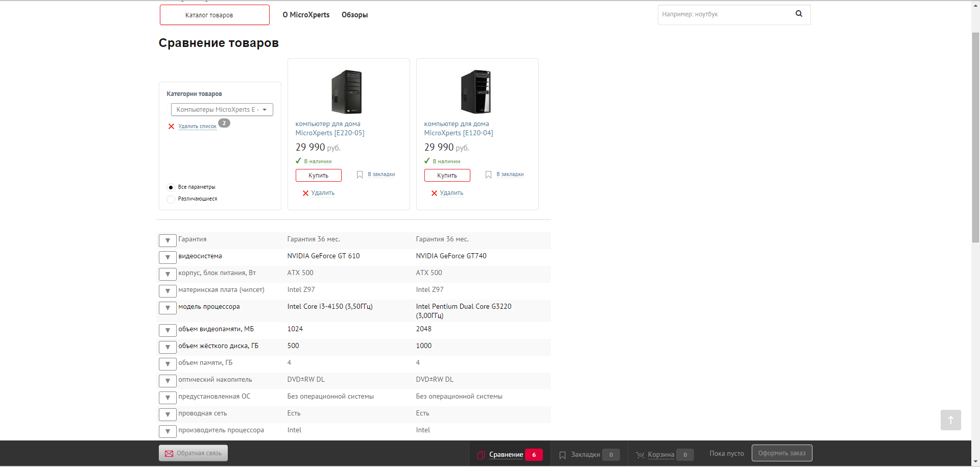
Task: Expand the модель процессора row arrow
Action: (x=168, y=308)
